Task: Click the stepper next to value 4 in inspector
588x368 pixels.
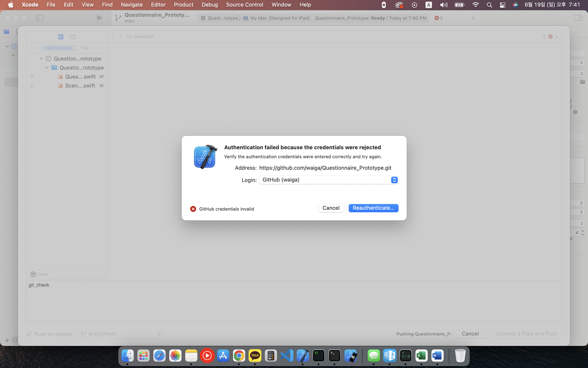Action: 583,233
